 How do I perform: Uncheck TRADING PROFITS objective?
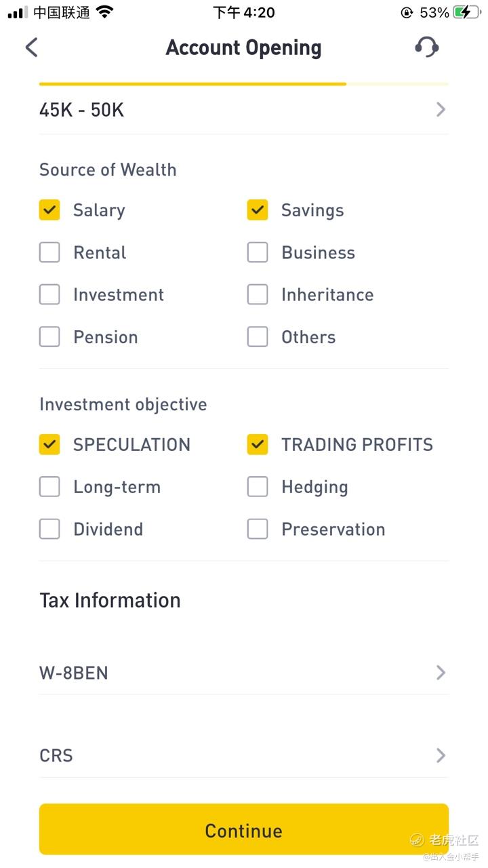258,445
